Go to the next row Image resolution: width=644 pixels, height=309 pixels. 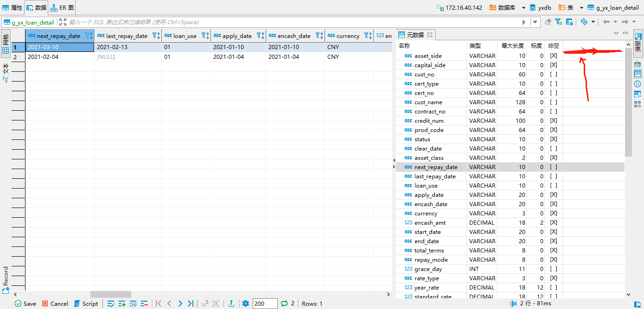click(x=180, y=303)
